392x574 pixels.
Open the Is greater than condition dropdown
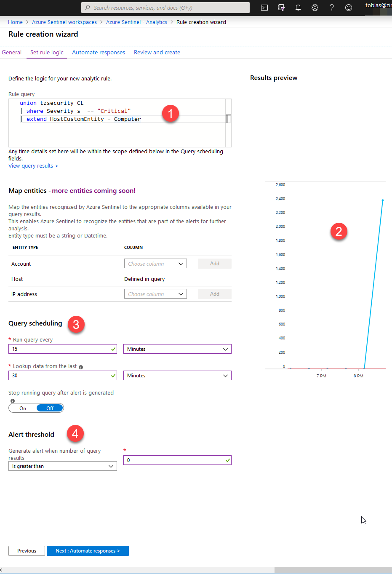tap(63, 466)
